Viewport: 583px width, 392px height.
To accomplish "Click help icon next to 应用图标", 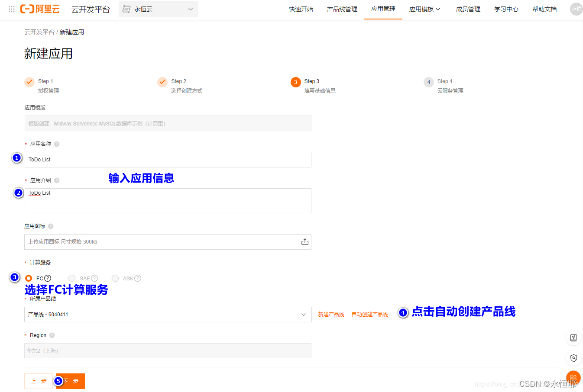I will point(51,226).
